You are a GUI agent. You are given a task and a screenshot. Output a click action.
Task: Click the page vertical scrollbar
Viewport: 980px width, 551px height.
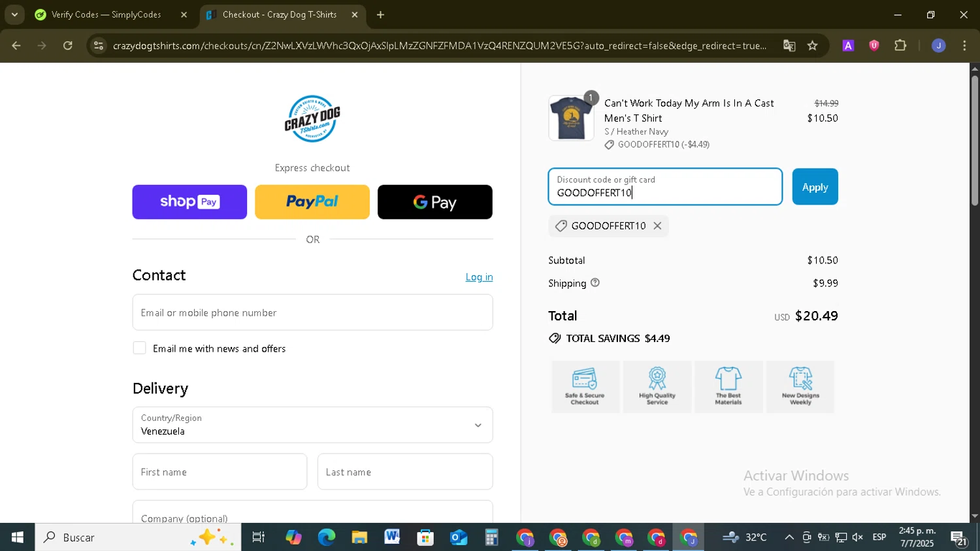pyautogui.click(x=975, y=141)
